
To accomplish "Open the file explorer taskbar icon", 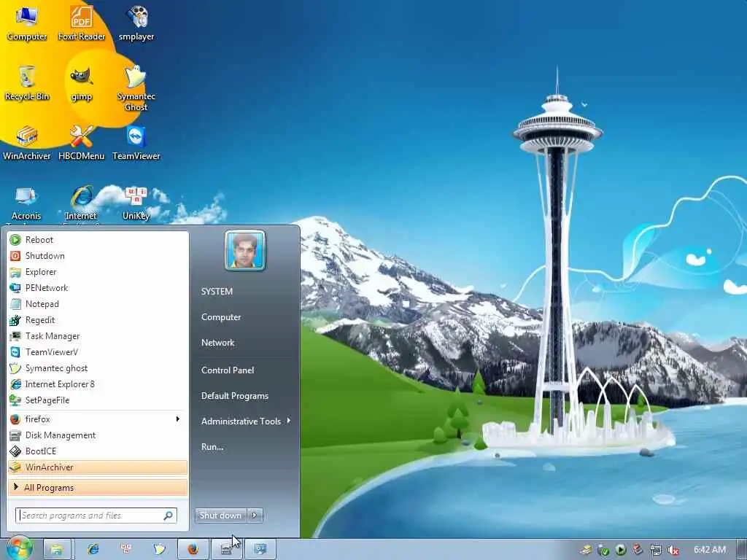I will [x=57, y=549].
